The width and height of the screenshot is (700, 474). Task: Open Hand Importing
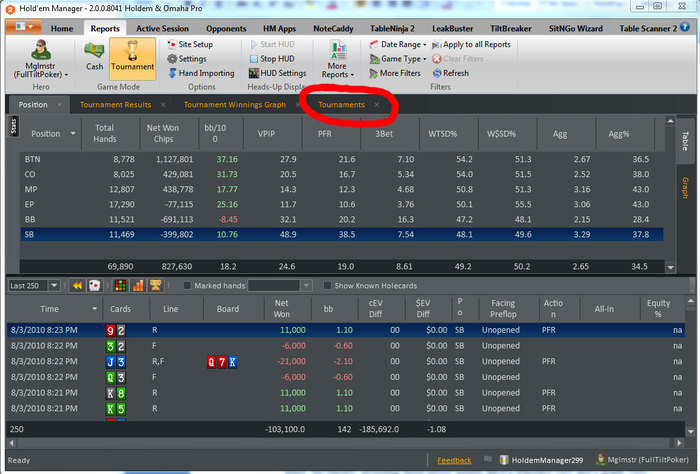[x=201, y=73]
